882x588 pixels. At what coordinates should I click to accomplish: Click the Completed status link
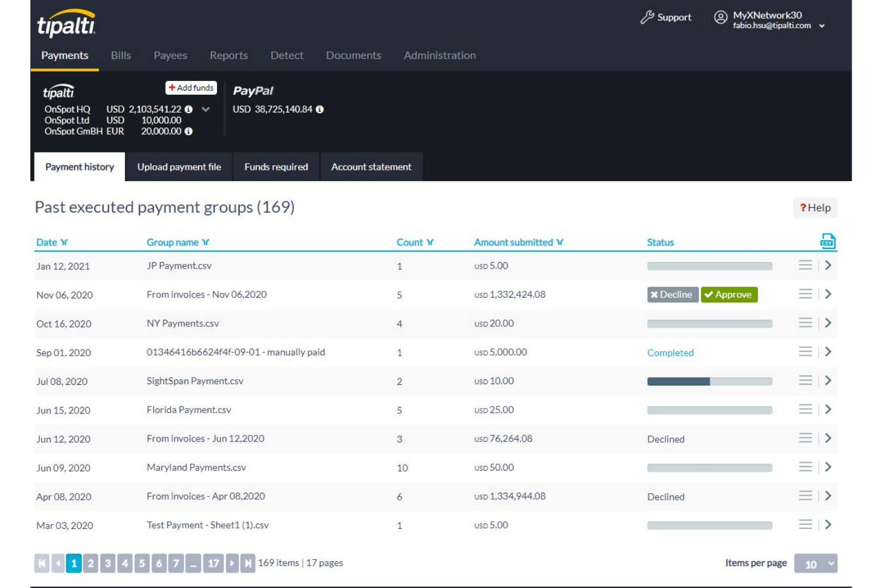tap(670, 353)
